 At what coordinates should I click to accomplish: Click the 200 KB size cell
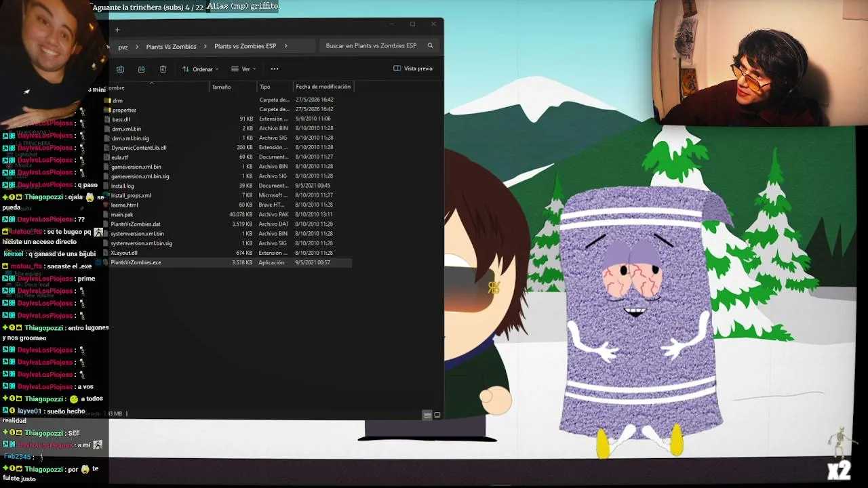coord(245,148)
